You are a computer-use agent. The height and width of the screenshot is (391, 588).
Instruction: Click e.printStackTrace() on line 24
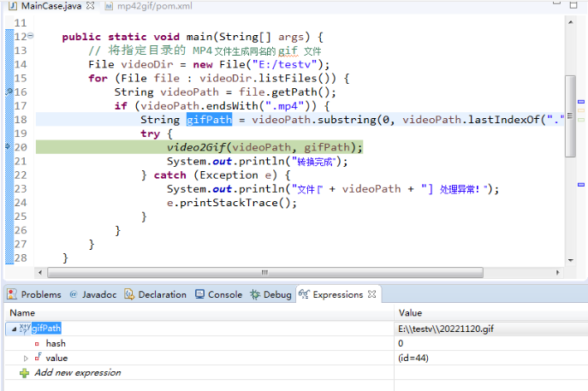232,203
